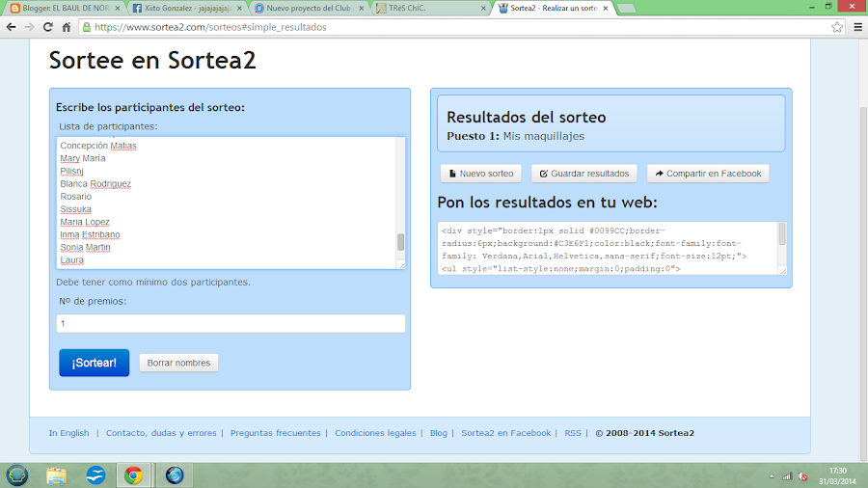Click the participant name Inma Estribano
Image resolution: width=868 pixels, height=488 pixels.
(91, 234)
